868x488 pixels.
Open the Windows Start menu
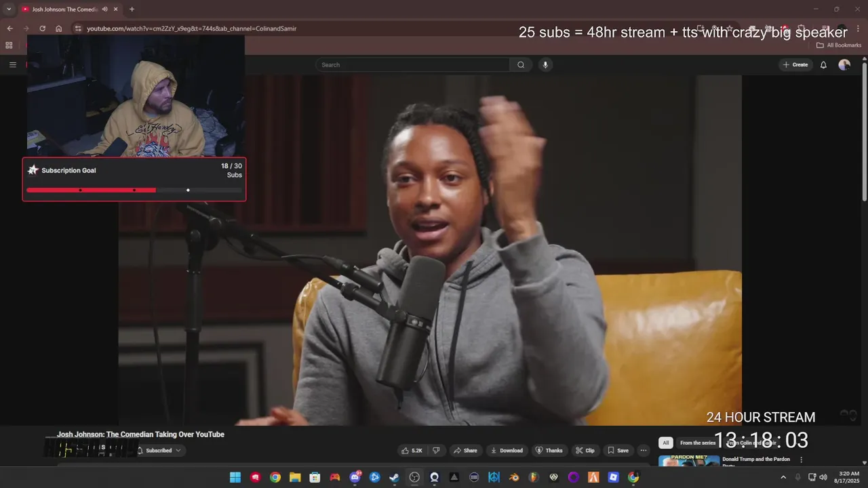(235, 477)
